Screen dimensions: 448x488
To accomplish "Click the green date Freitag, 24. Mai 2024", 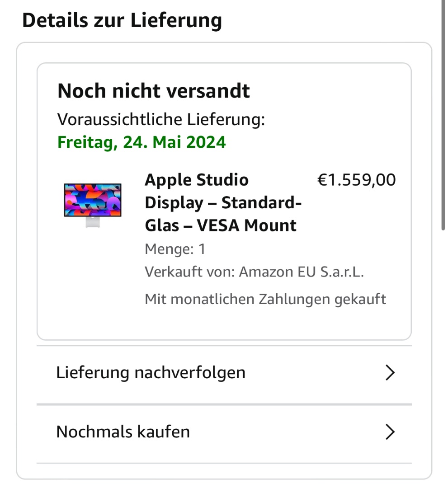I will [141, 142].
